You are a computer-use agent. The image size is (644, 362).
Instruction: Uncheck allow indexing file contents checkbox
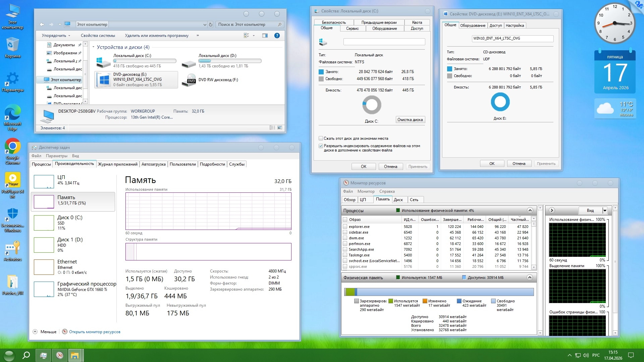[321, 146]
